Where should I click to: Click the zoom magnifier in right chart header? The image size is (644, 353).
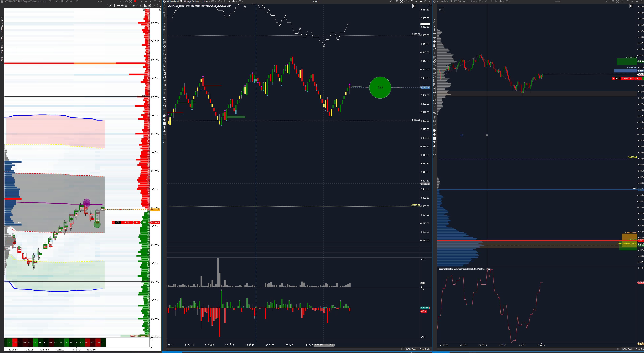coord(492,1)
